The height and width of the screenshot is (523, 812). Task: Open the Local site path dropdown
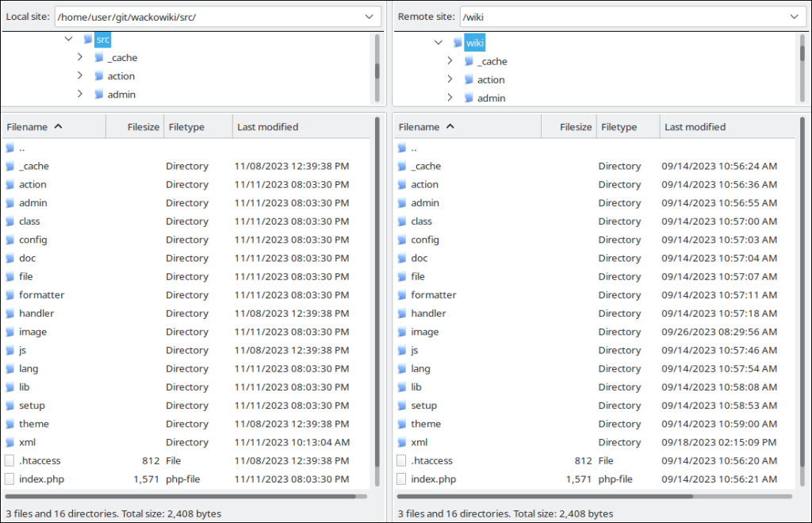369,16
